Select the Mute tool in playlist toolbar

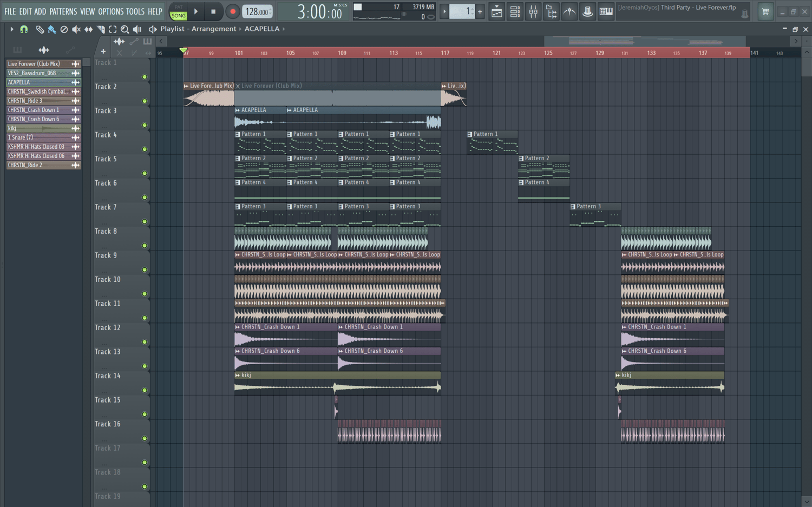point(76,29)
